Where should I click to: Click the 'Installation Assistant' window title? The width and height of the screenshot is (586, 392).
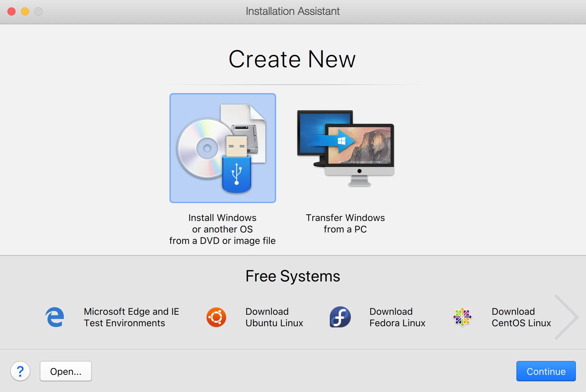pyautogui.click(x=293, y=11)
